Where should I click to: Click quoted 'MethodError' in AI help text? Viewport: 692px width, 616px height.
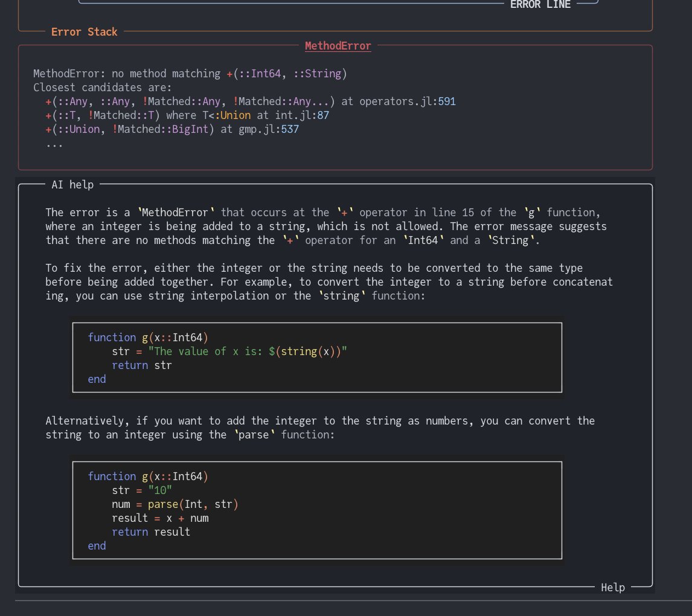tap(175, 213)
